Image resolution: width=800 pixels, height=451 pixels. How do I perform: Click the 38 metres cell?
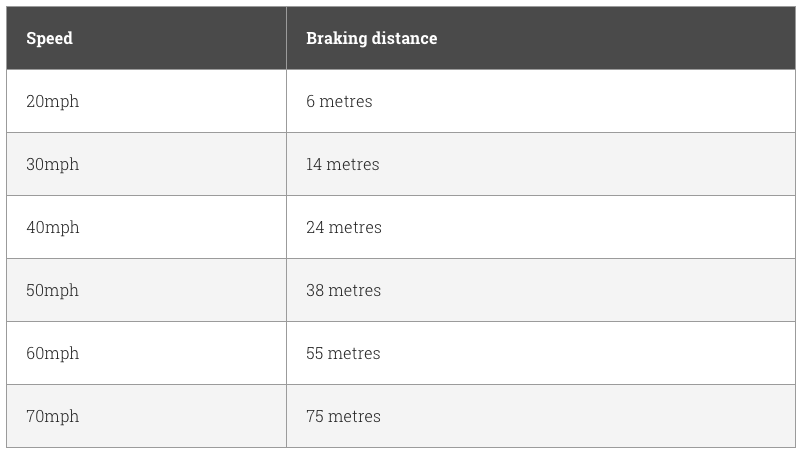343,290
